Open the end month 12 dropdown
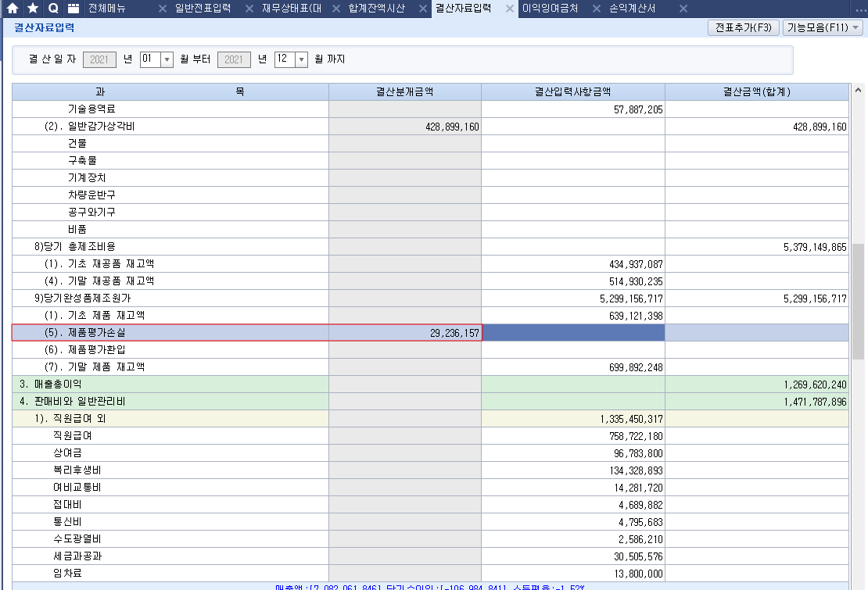The image size is (868, 590). 301,59
